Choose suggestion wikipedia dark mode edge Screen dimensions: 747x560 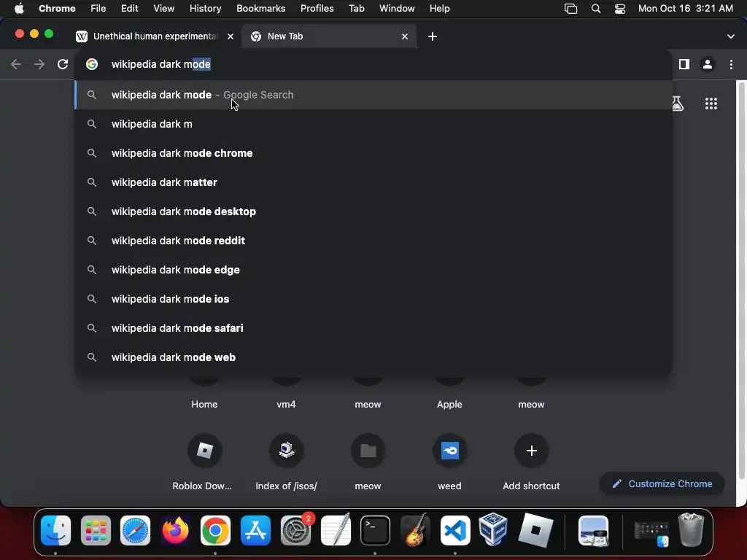click(373, 270)
